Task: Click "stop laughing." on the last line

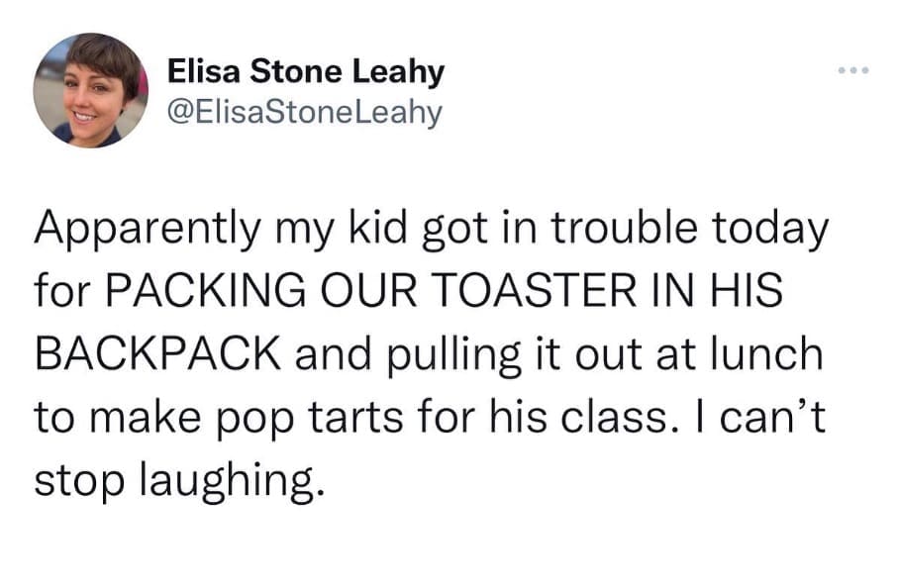Action: [178, 479]
